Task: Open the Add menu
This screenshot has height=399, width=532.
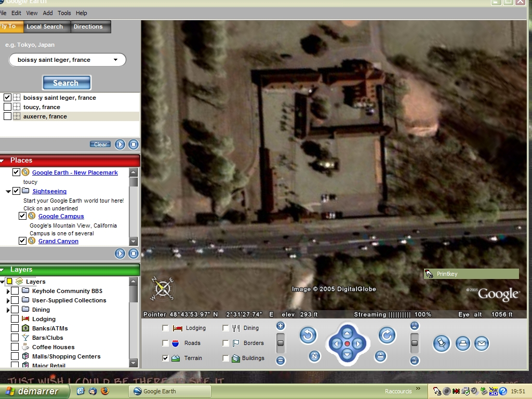Action: [48, 13]
